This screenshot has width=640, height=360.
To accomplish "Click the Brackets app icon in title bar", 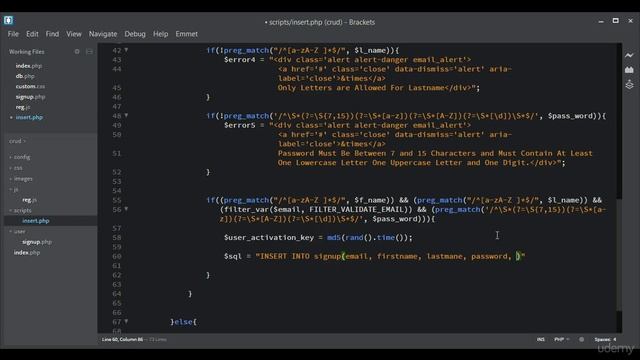I will pos(8,20).
